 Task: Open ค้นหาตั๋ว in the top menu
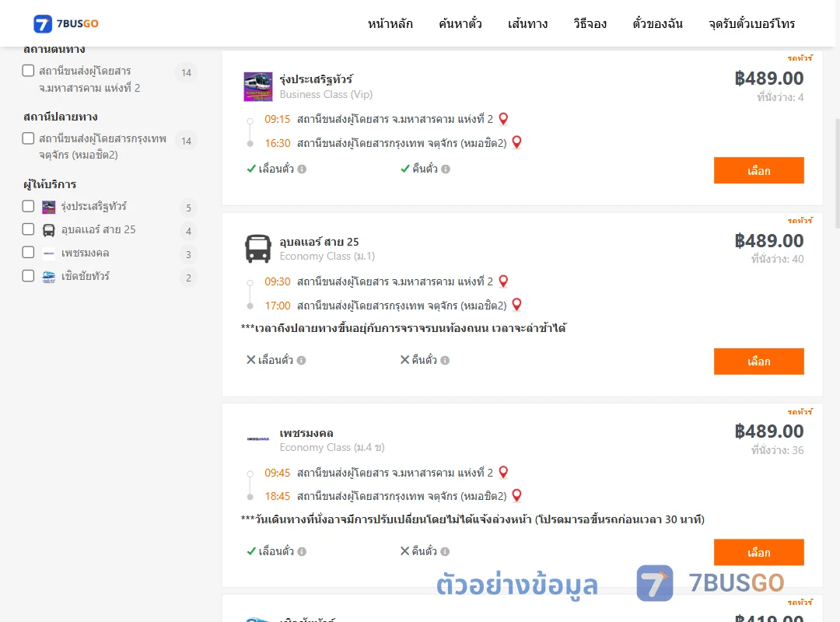(x=460, y=24)
